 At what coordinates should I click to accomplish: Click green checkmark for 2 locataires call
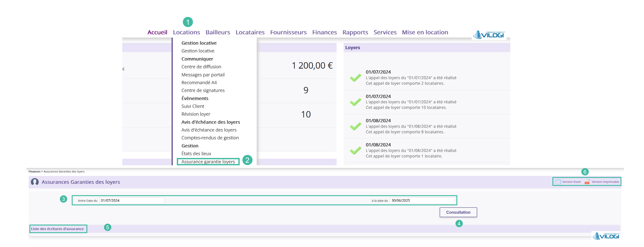(x=355, y=78)
